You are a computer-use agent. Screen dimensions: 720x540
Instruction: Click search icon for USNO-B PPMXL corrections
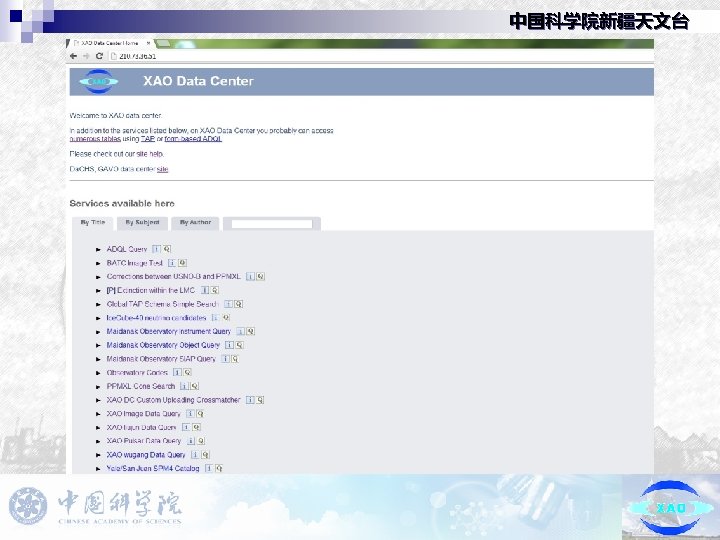pos(261,276)
